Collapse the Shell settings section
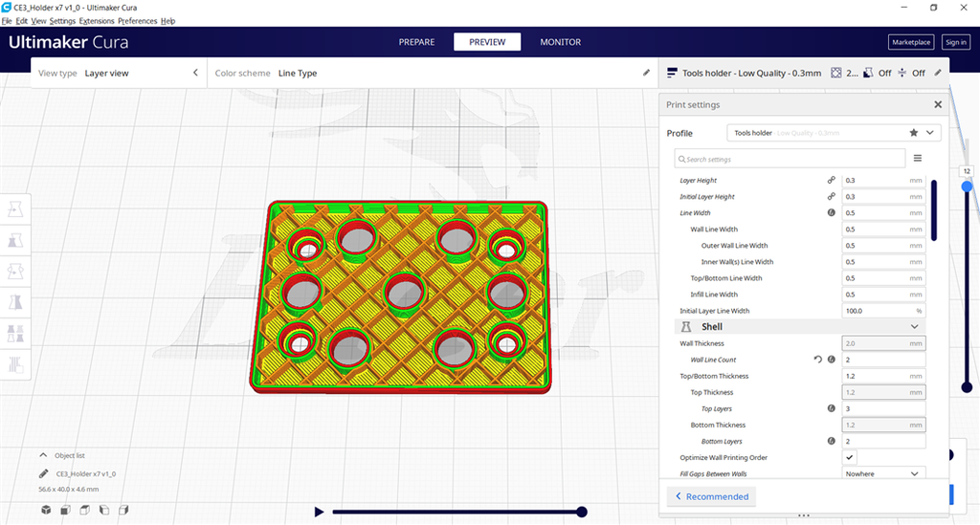Screen dimensions: 980x525 pos(915,327)
